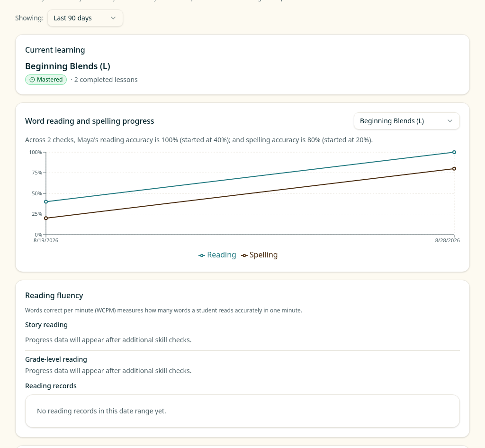Select the Reading data point at 8/28/2026

pyautogui.click(x=454, y=152)
